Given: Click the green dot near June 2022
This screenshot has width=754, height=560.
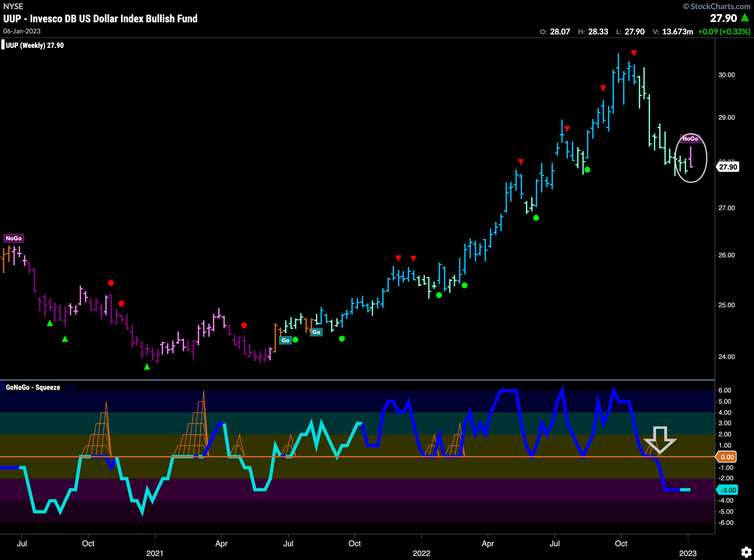Looking at the screenshot, I should click(x=536, y=218).
